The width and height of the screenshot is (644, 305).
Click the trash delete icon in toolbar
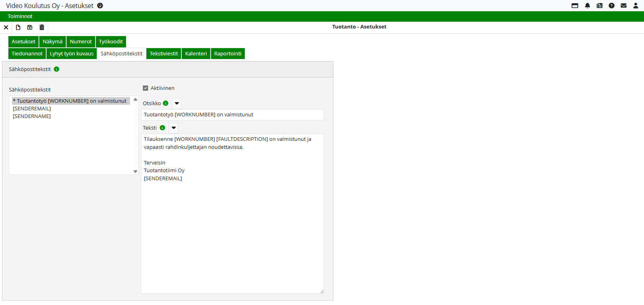pyautogui.click(x=42, y=27)
